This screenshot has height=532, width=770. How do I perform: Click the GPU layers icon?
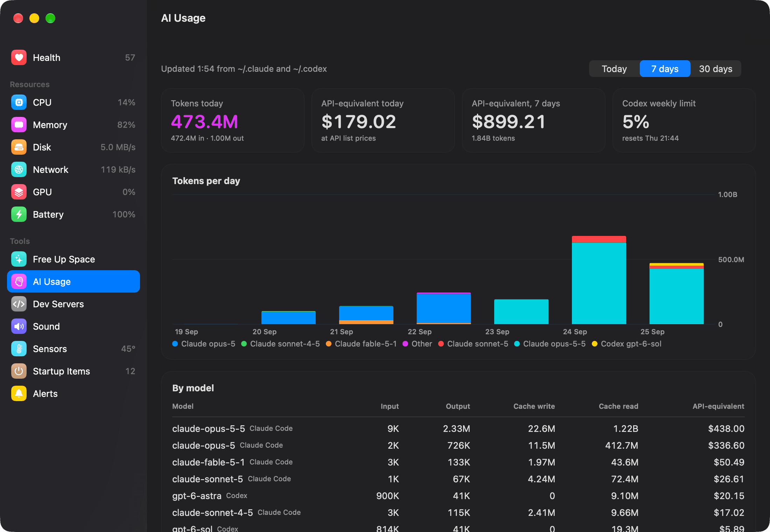[x=19, y=192]
